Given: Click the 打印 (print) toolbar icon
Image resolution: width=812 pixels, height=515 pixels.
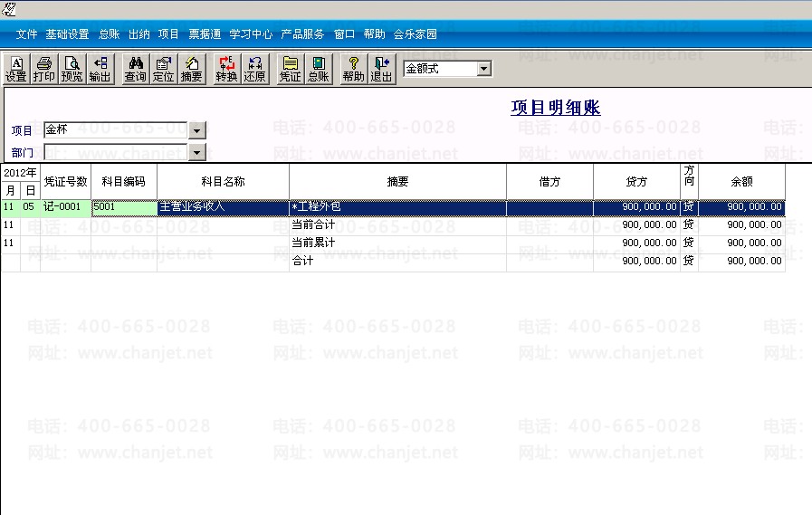Looking at the screenshot, I should click(44, 69).
